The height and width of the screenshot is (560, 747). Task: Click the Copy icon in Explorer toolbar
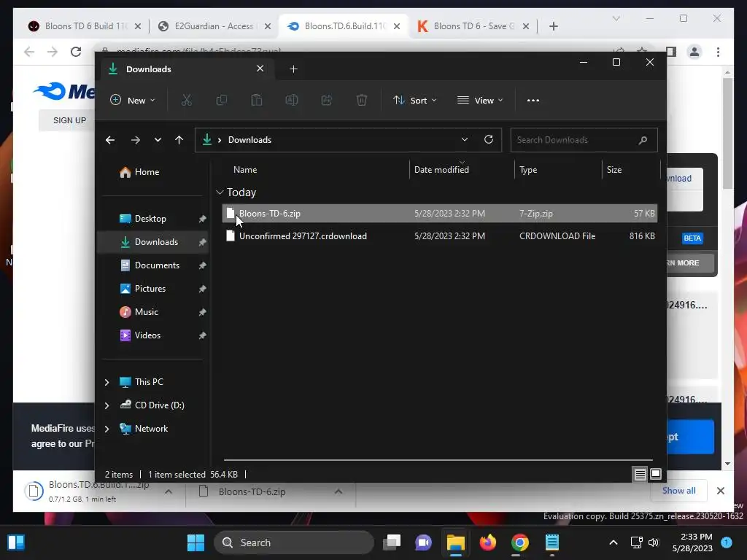(222, 100)
